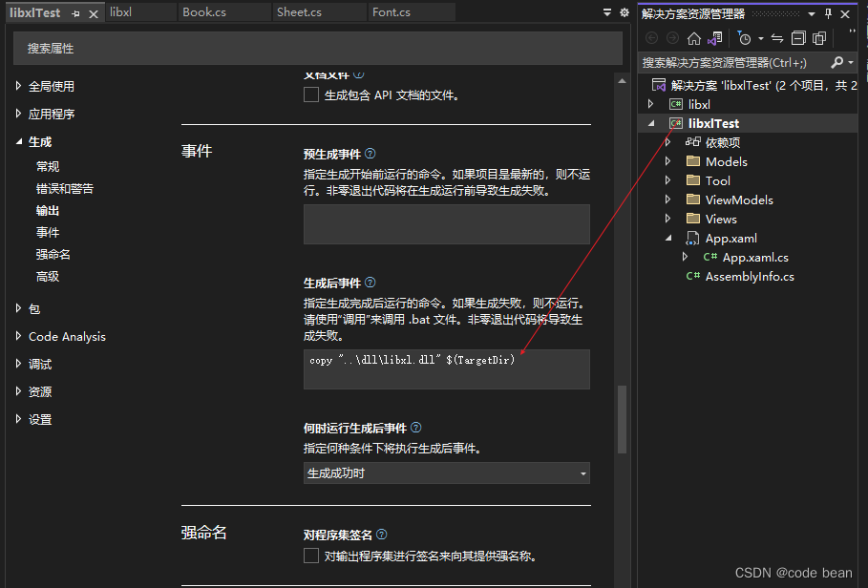Select 事件 under 生成
This screenshot has width=868, height=588.
point(48,232)
